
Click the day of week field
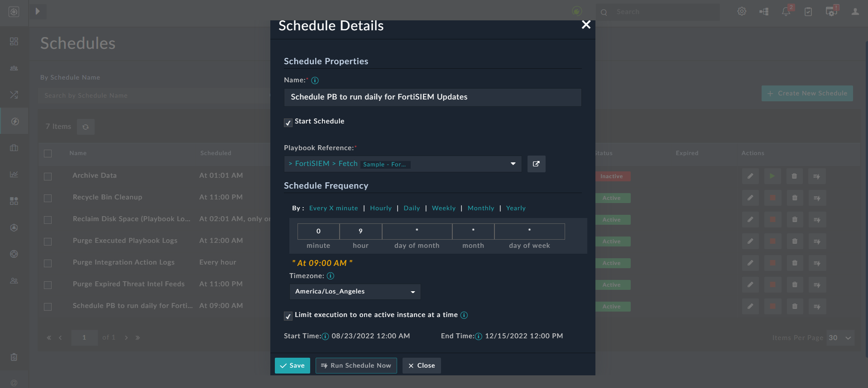[x=529, y=231]
